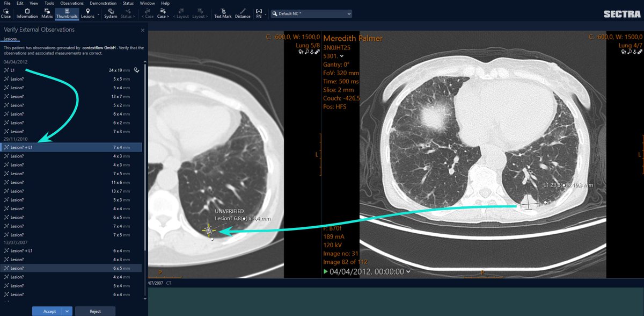Select the Lesion? 13 x 7 mm row
The width and height of the screenshot is (644, 316).
click(72, 191)
